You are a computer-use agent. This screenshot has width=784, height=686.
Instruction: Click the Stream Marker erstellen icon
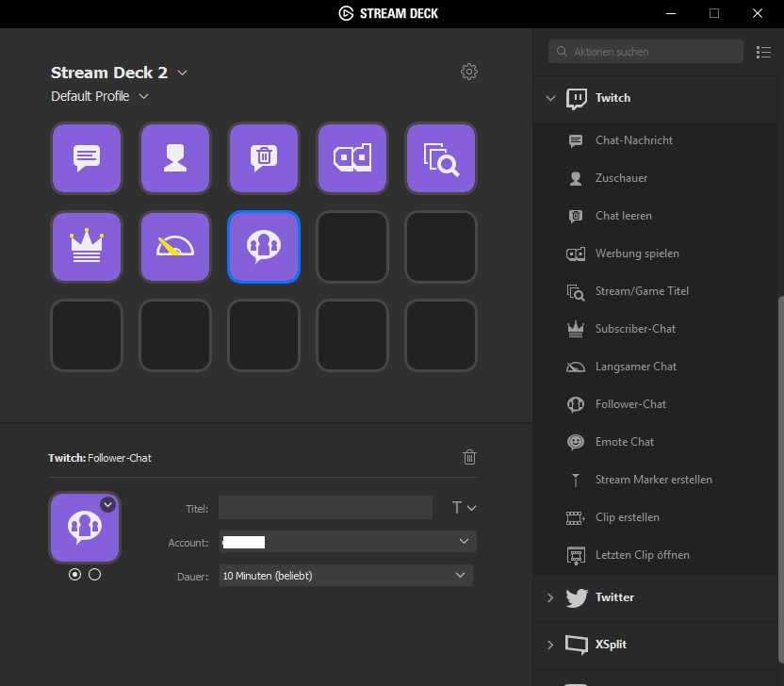tap(576, 480)
